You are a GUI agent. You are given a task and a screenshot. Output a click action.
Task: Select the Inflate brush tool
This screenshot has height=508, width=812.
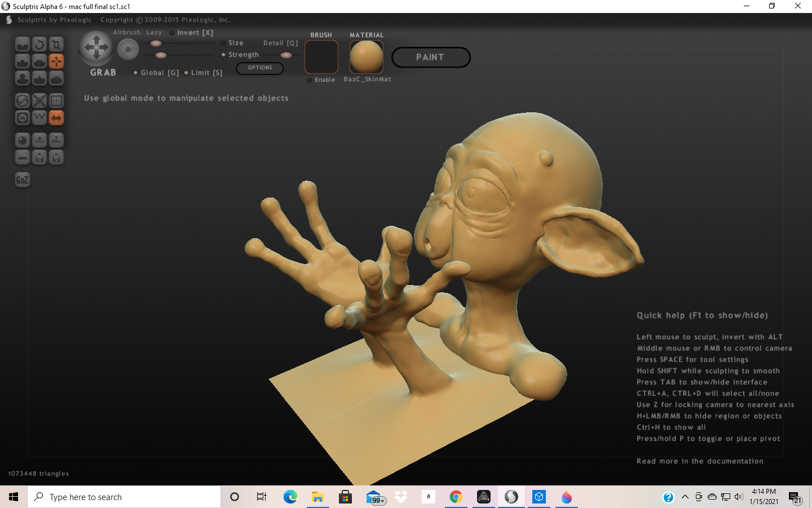23,78
